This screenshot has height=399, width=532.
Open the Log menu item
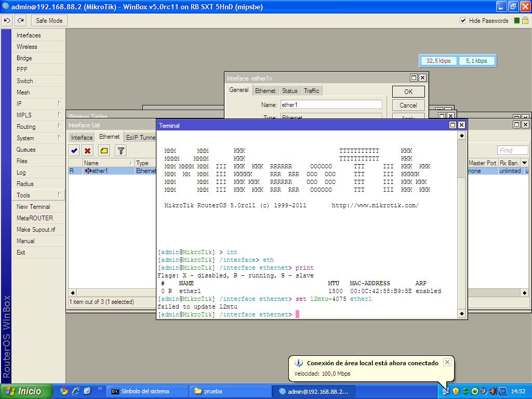(38, 172)
